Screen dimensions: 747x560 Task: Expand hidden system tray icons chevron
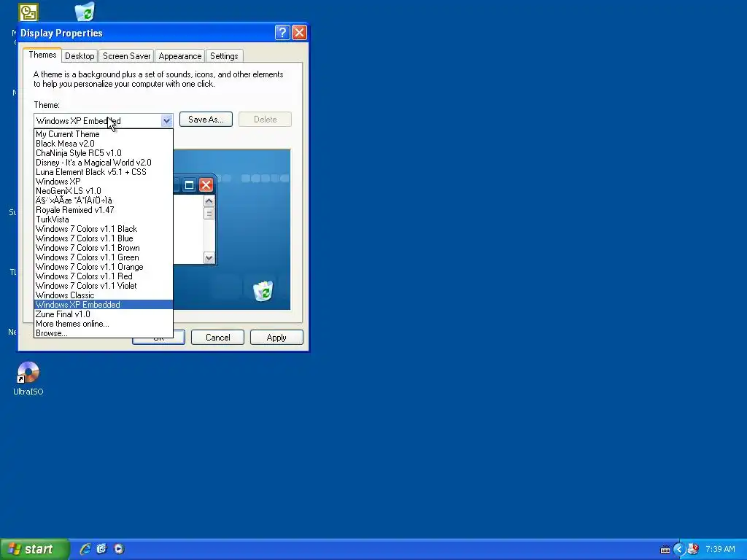pyautogui.click(x=679, y=549)
